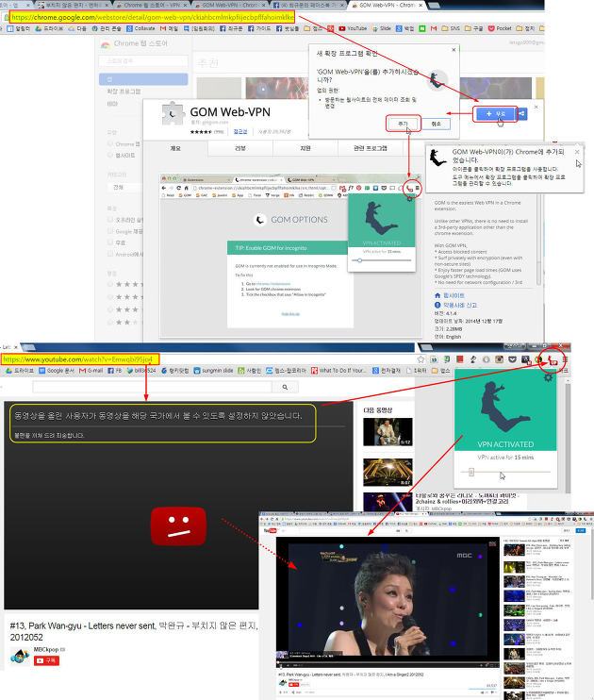
Task: Click the VPN active duration slider handle
Action: 471,472
